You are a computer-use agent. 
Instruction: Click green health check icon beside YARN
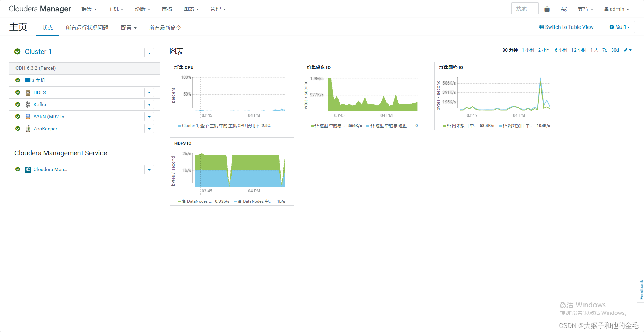pos(18,117)
